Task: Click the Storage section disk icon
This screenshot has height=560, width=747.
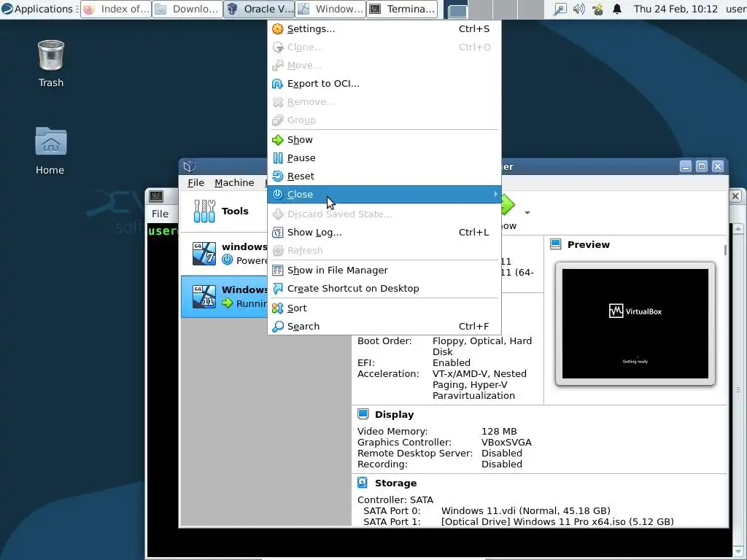Action: 363,483
